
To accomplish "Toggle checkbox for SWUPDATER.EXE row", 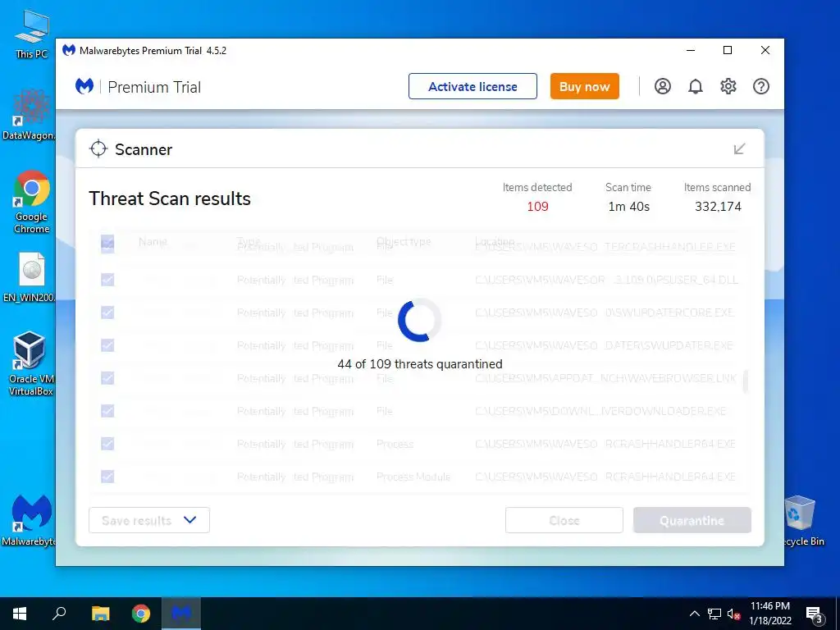I will [x=107, y=345].
